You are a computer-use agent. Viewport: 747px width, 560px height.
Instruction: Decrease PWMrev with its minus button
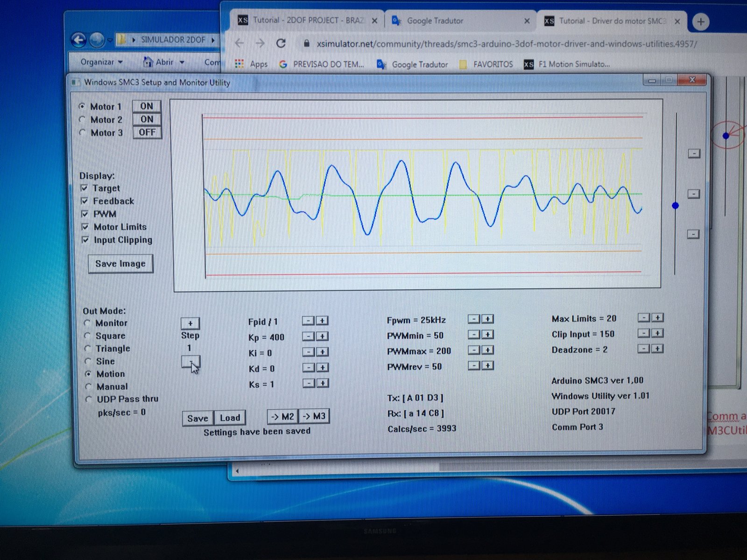[474, 365]
